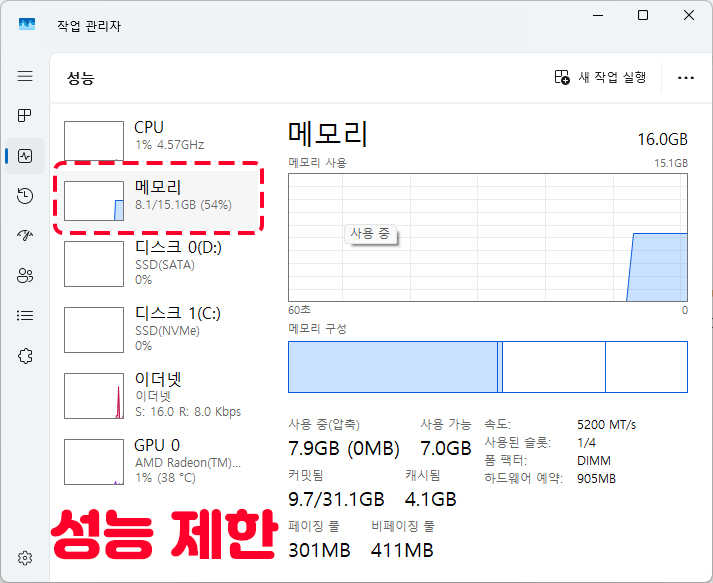Click the 411MB non-paged pool value
This screenshot has height=583, width=713.
(402, 550)
